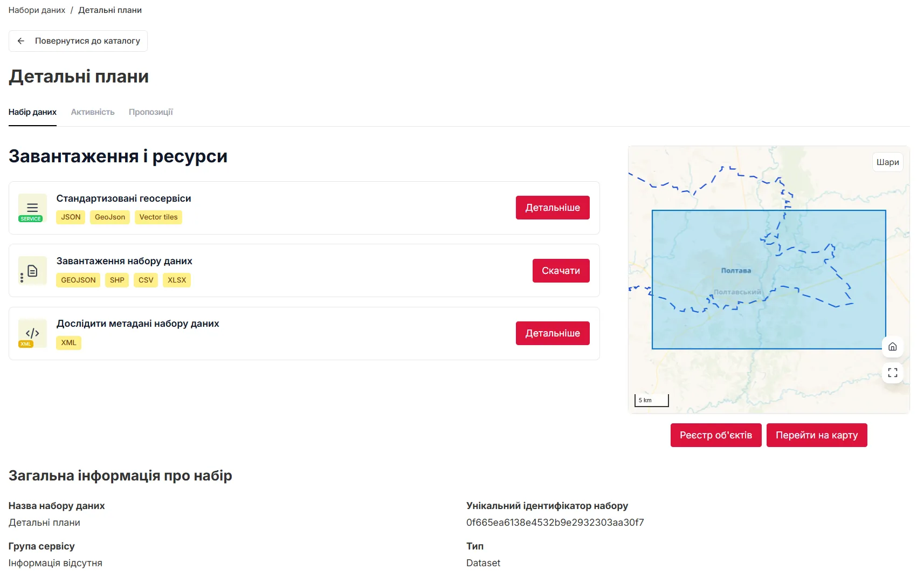Image resolution: width=924 pixels, height=584 pixels.
Task: Switch to the Активність tab
Action: click(x=93, y=112)
